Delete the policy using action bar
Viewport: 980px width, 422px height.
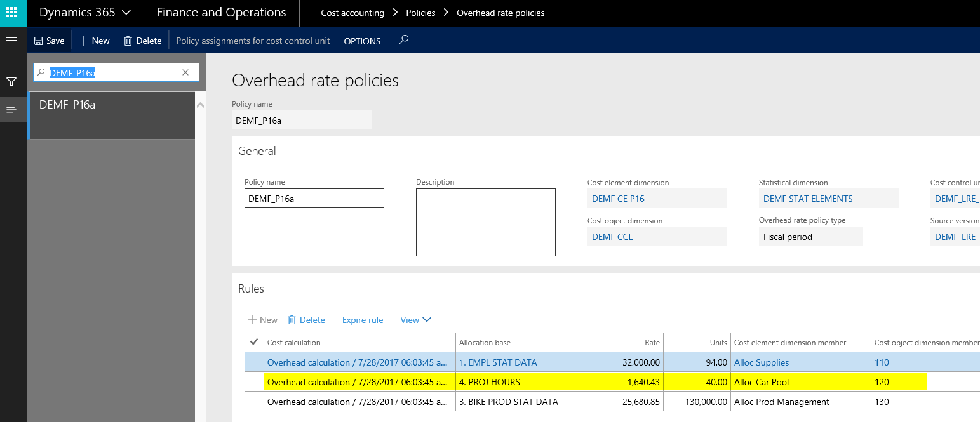[x=142, y=41]
